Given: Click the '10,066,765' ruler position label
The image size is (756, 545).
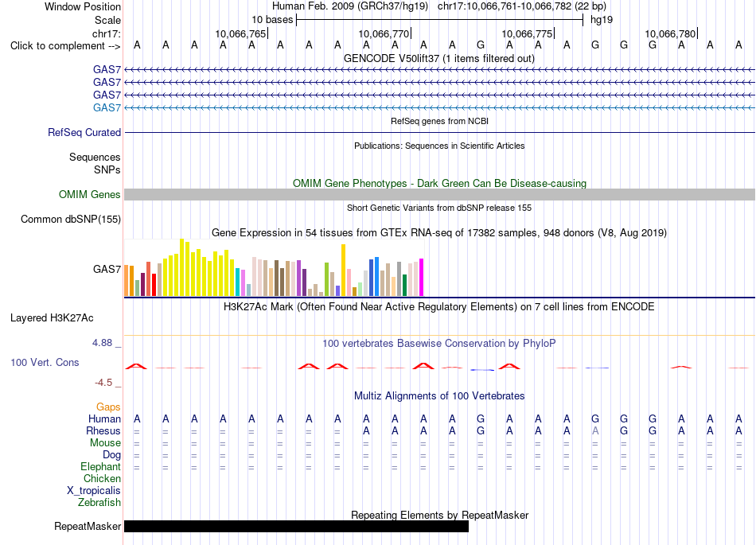Looking at the screenshot, I should click(240, 33).
